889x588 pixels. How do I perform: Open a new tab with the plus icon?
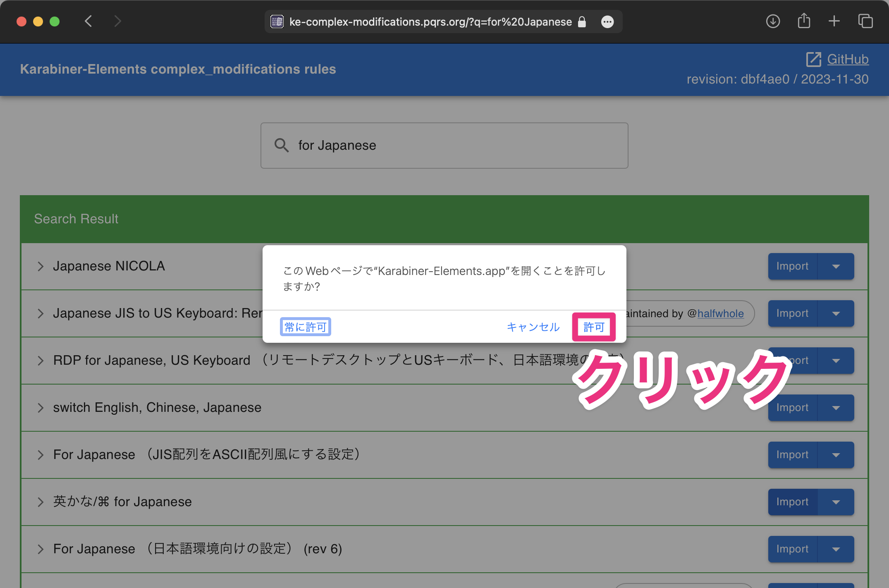coord(834,21)
